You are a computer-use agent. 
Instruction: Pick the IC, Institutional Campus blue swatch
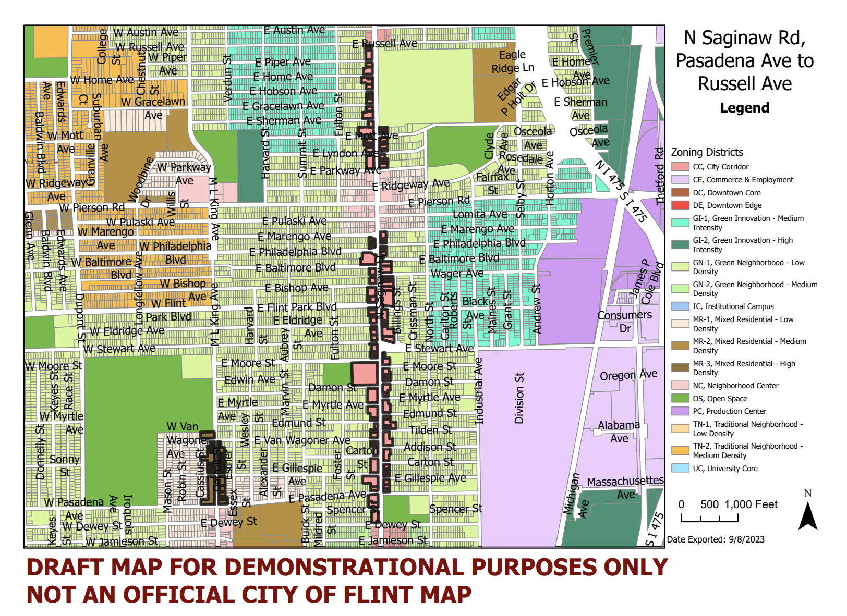pyautogui.click(x=680, y=306)
